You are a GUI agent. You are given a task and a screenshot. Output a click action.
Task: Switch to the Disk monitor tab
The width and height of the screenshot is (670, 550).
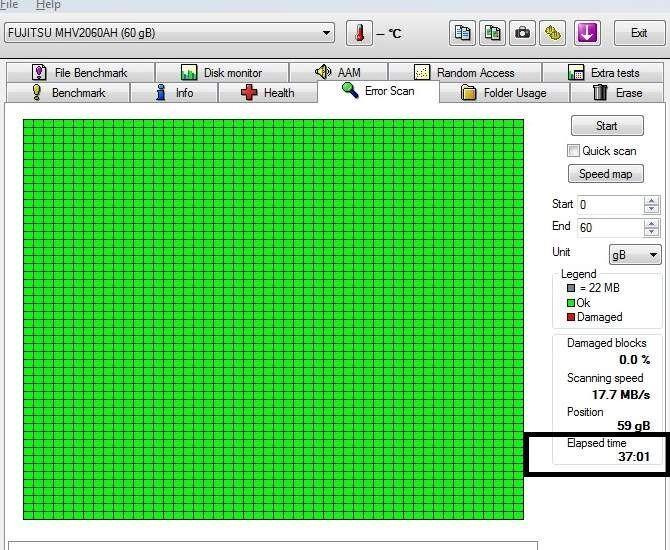(x=222, y=72)
